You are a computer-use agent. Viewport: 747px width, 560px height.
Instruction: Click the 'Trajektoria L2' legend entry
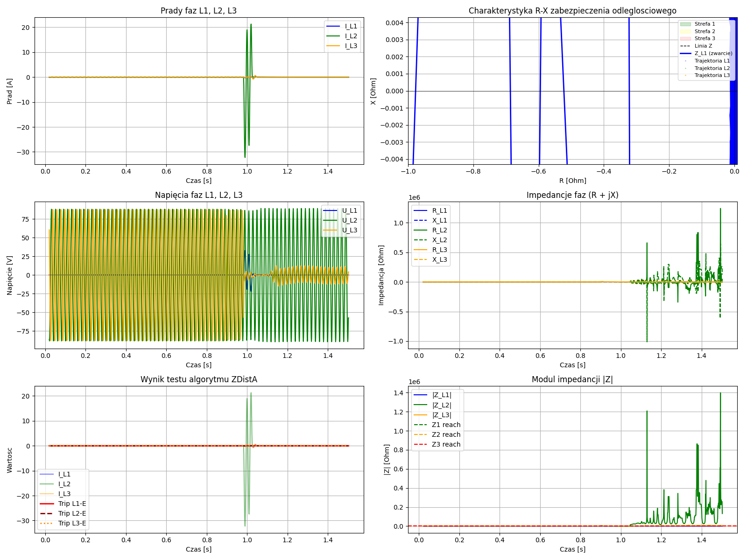tap(712, 68)
